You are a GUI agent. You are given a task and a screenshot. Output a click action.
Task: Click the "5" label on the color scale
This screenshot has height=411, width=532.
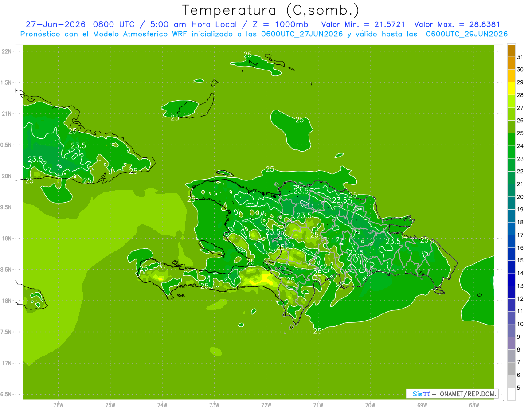(519, 388)
